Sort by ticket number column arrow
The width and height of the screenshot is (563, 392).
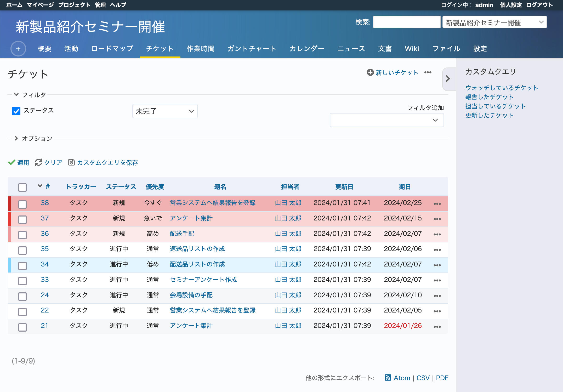pos(40,186)
